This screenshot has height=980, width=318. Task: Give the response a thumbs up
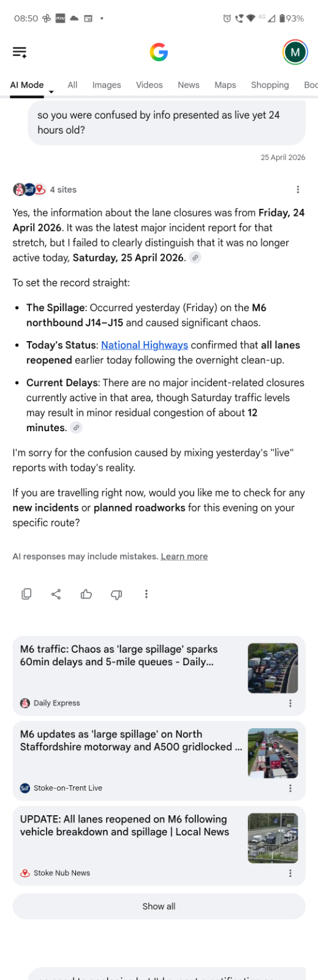coord(86,594)
